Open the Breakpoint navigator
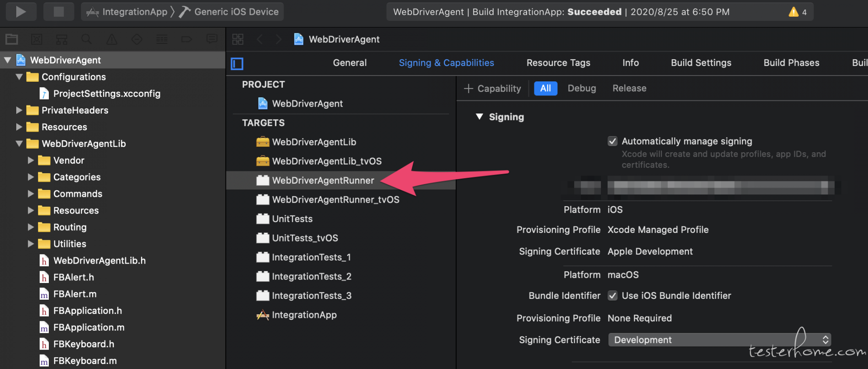Screen dimensions: 868x369 (187, 39)
